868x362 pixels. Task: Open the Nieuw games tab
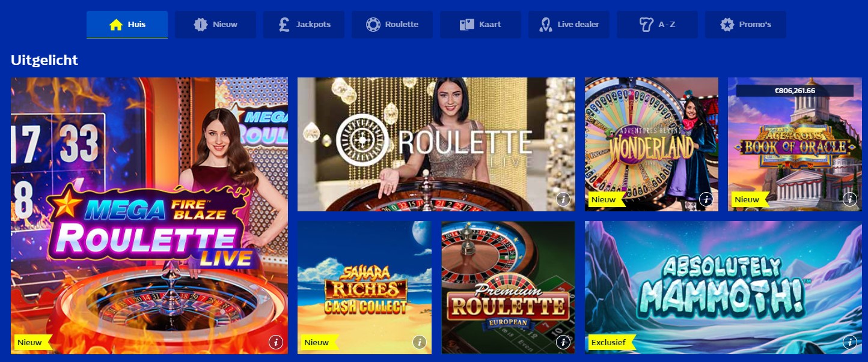click(x=215, y=25)
